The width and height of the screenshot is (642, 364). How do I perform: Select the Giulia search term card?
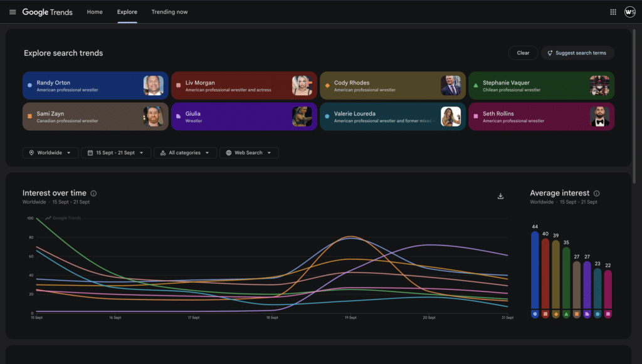tap(244, 117)
